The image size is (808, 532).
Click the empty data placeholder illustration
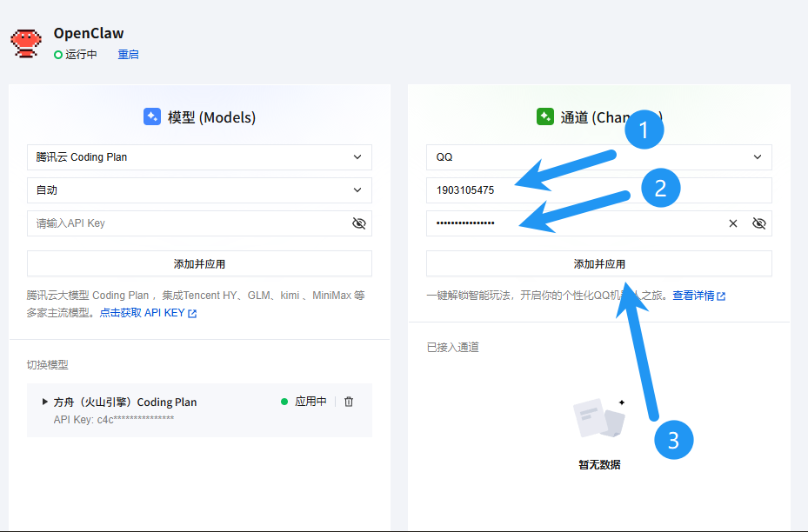pos(599,419)
